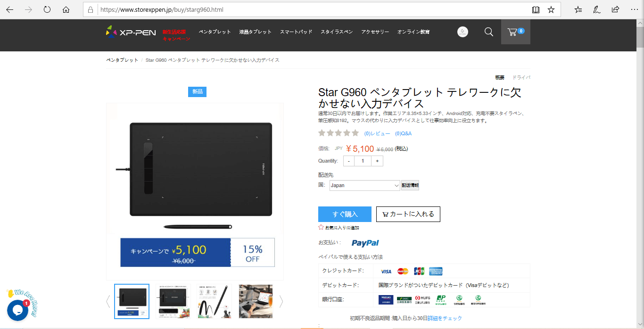
Task: Add page to favorites star icon
Action: (551, 9)
